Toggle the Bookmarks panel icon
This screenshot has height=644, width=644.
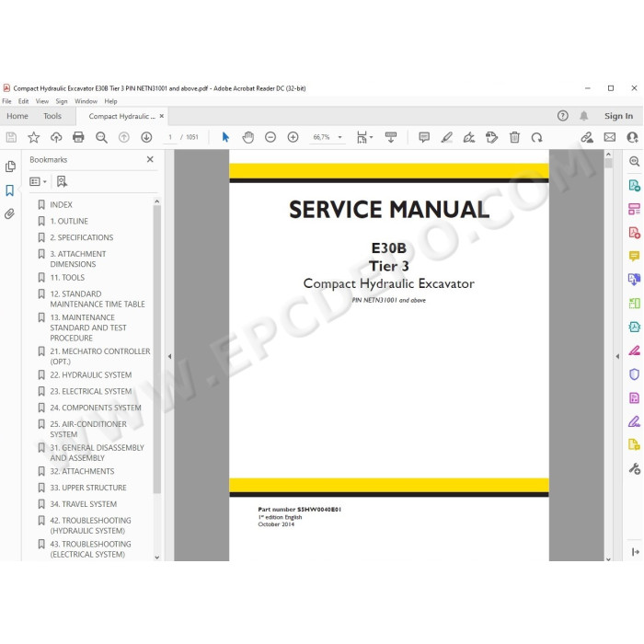[x=10, y=190]
